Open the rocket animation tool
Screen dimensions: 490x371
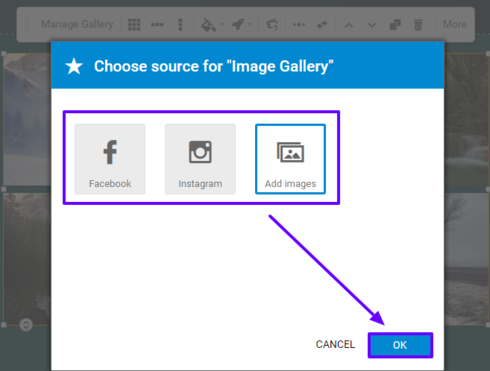[238, 24]
